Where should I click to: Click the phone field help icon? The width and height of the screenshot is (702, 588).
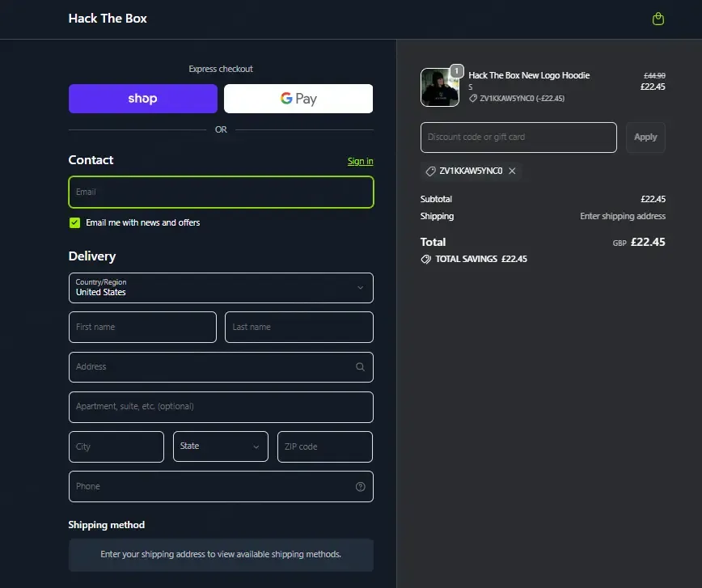click(360, 487)
